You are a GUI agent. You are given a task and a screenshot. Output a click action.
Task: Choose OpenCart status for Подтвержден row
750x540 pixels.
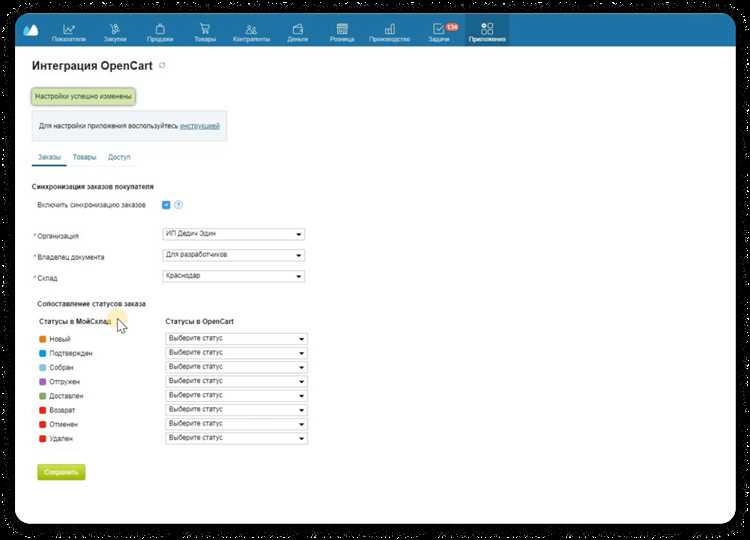[236, 353]
